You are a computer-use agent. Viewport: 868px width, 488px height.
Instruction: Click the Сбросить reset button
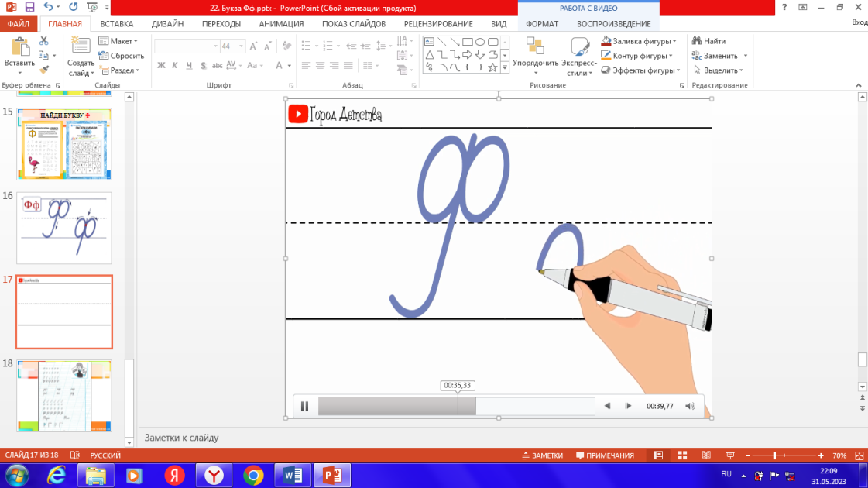click(x=122, y=56)
